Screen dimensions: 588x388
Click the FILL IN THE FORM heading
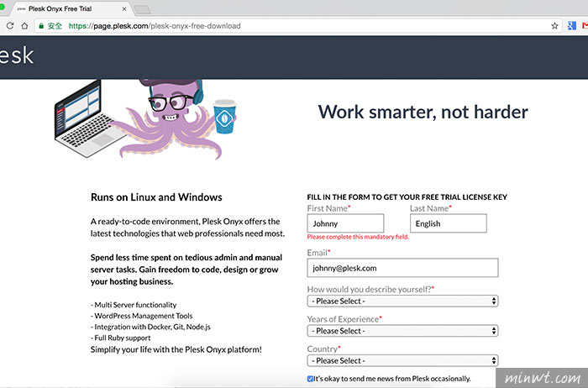pos(407,197)
